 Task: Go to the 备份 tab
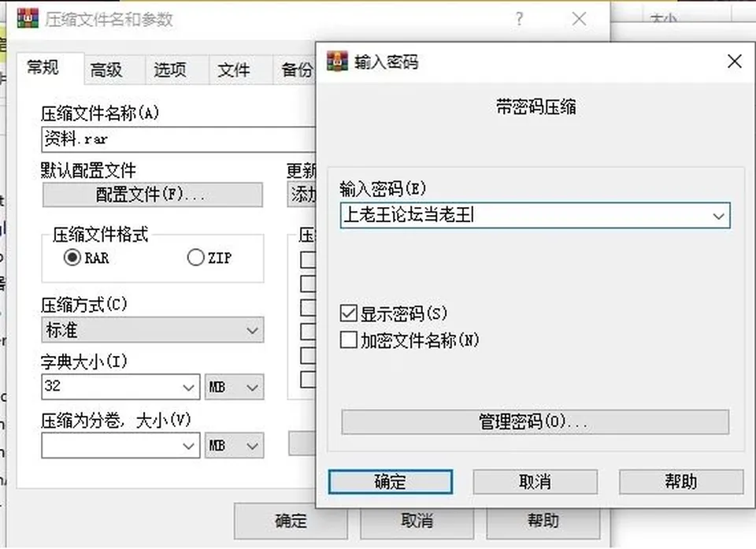tap(295, 70)
